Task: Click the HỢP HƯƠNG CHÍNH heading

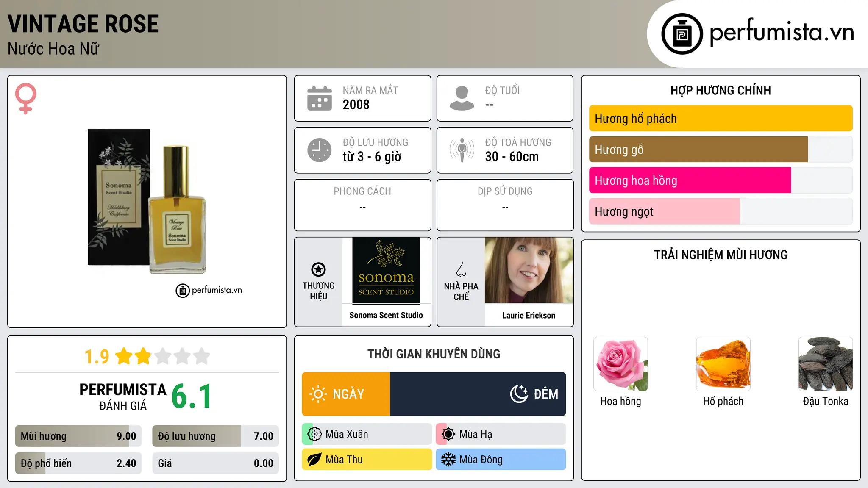Action: pos(721,90)
